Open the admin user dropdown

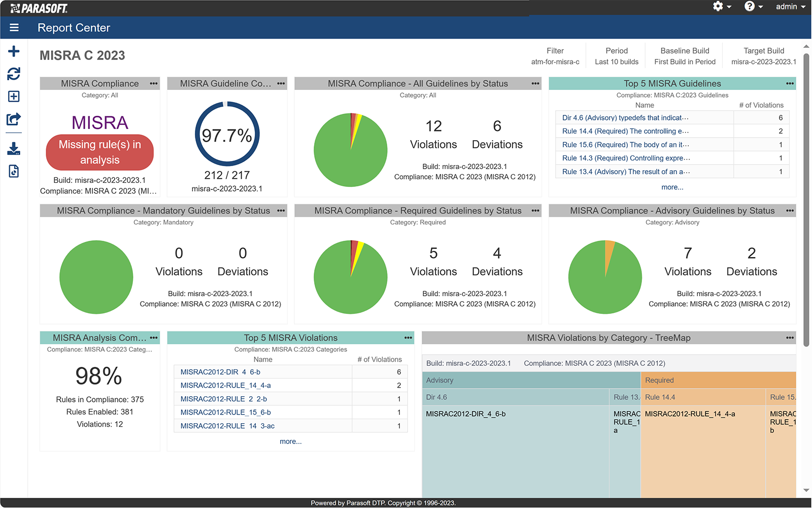790,7
